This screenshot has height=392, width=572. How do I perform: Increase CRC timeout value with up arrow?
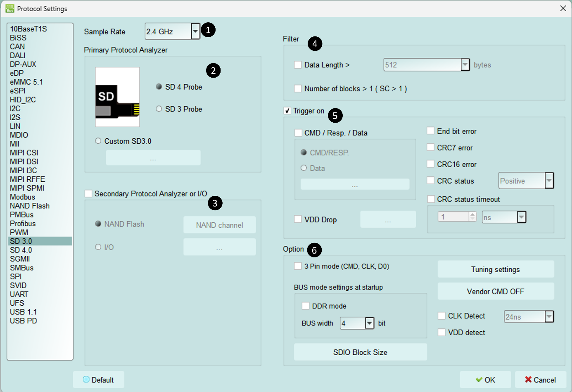pos(473,214)
